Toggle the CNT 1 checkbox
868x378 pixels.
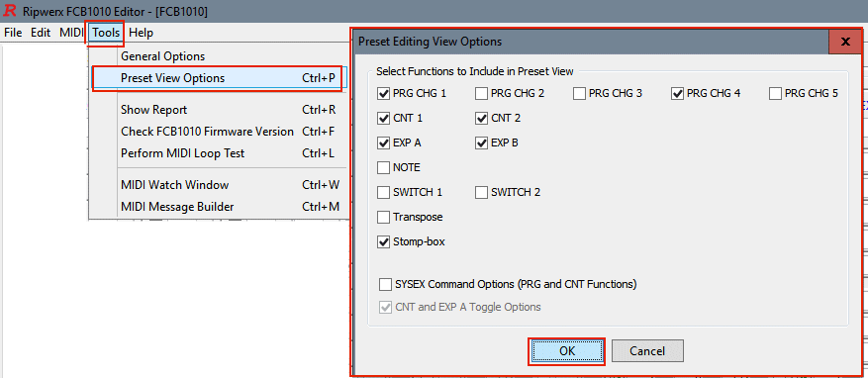coord(383,118)
